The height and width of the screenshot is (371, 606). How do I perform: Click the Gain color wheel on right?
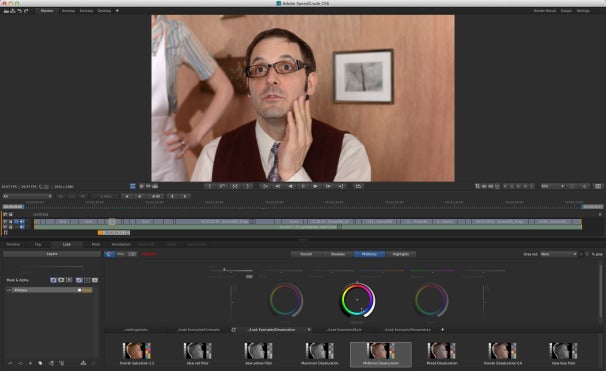coord(431,300)
